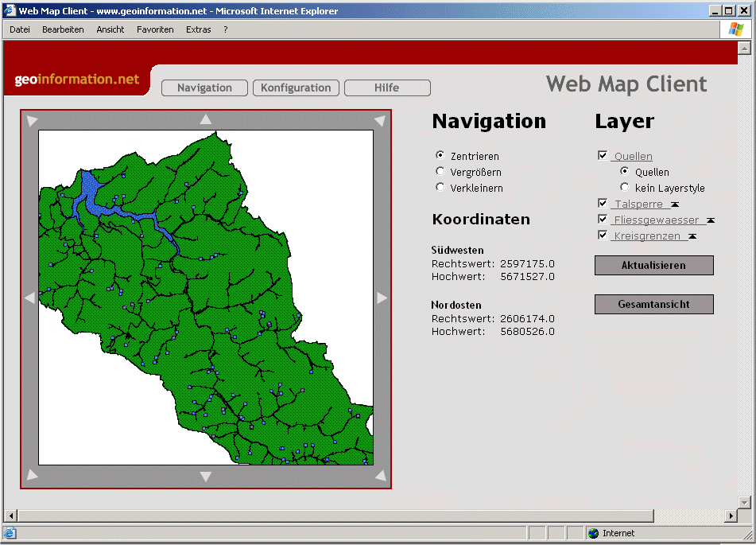Click the geoinformation.net logo
The width and height of the screenshot is (756, 545).
point(77,80)
